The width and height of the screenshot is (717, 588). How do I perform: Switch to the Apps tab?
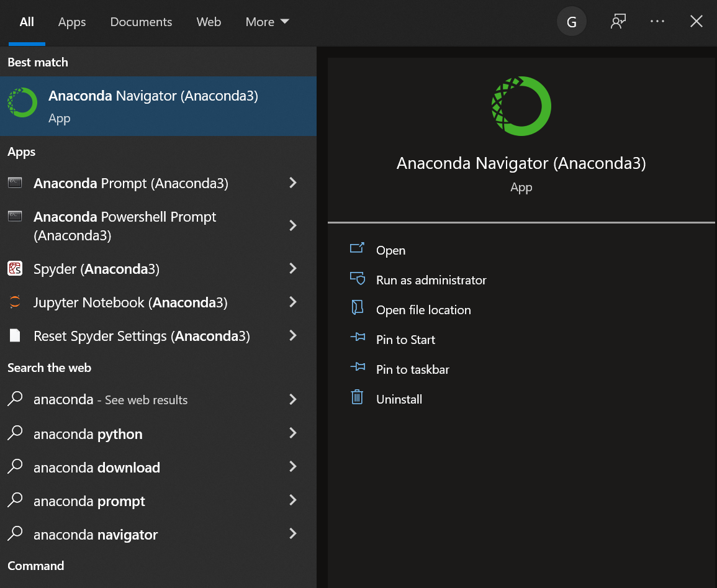coord(72,22)
